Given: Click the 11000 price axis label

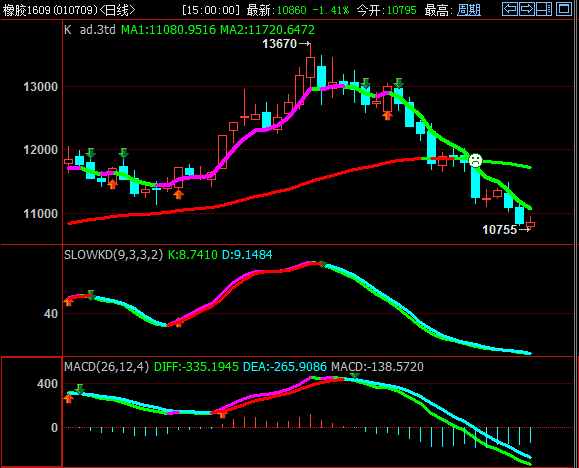Looking at the screenshot, I should tap(41, 213).
